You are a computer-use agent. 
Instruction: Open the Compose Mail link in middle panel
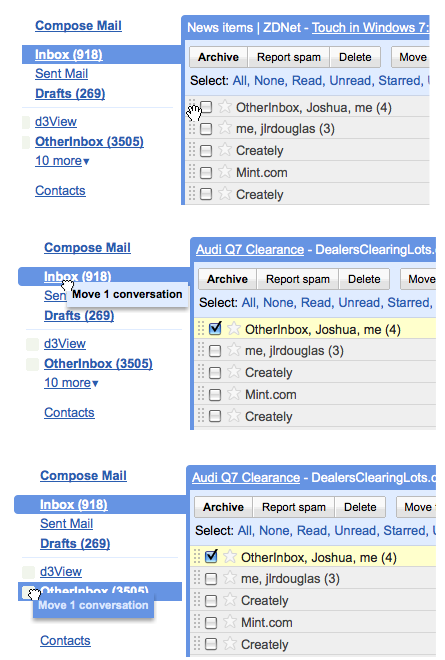pyautogui.click(x=87, y=248)
